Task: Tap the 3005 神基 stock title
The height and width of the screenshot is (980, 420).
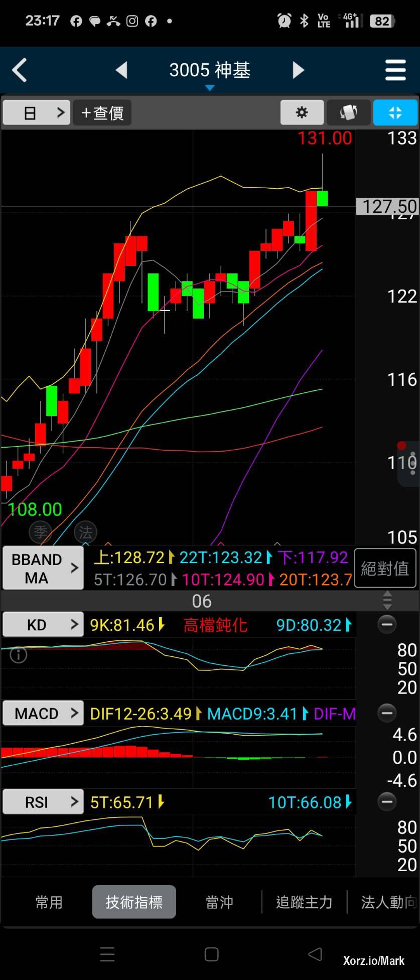Action: tap(210, 70)
